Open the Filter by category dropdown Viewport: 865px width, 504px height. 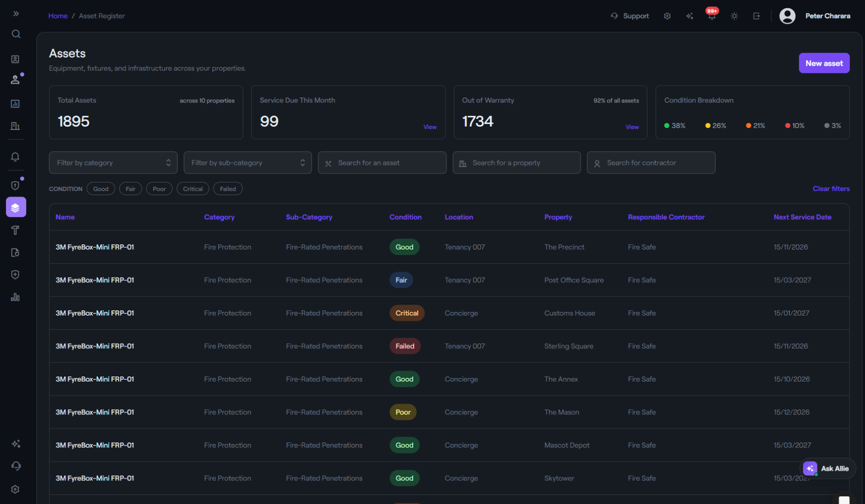[x=113, y=163]
